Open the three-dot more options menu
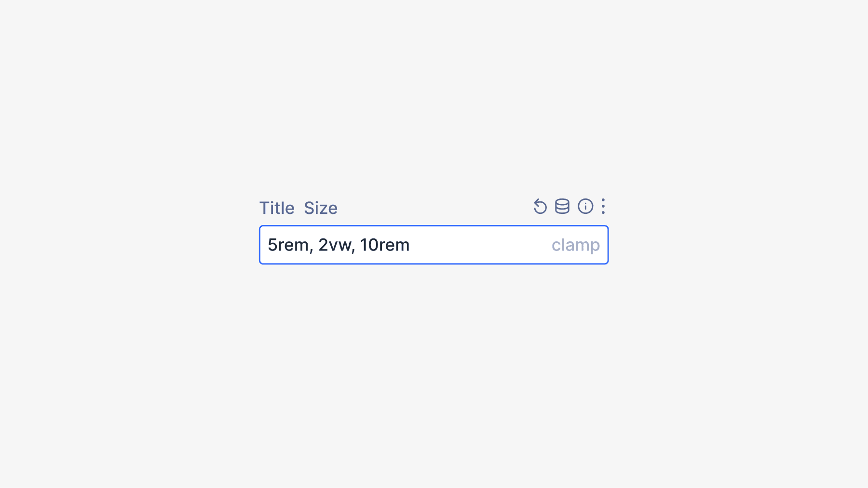Image resolution: width=868 pixels, height=488 pixels. coord(603,207)
